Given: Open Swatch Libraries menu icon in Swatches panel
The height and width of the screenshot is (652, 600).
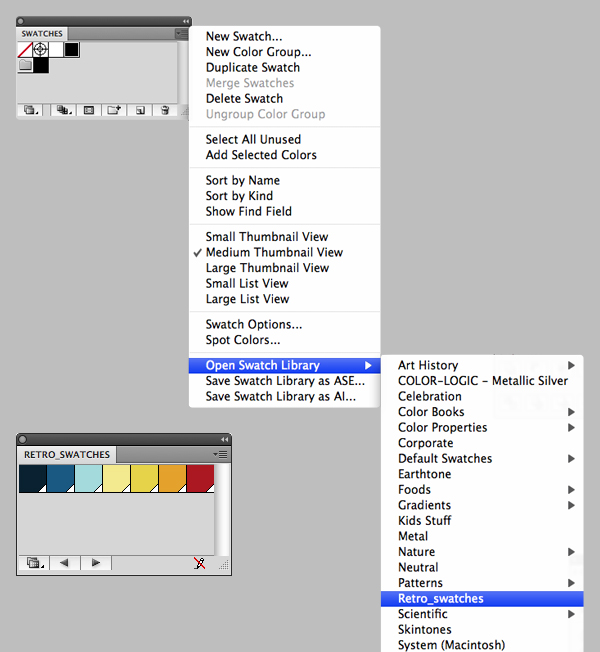Looking at the screenshot, I should point(31,110).
